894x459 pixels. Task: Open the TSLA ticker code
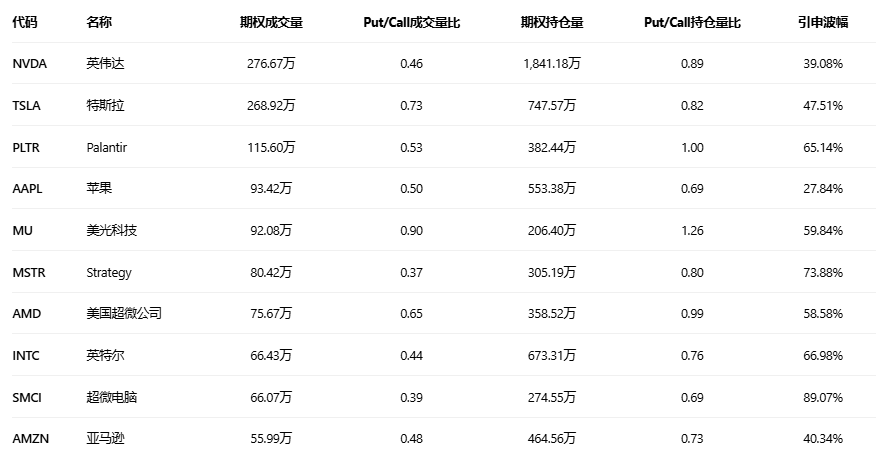[x=27, y=106]
